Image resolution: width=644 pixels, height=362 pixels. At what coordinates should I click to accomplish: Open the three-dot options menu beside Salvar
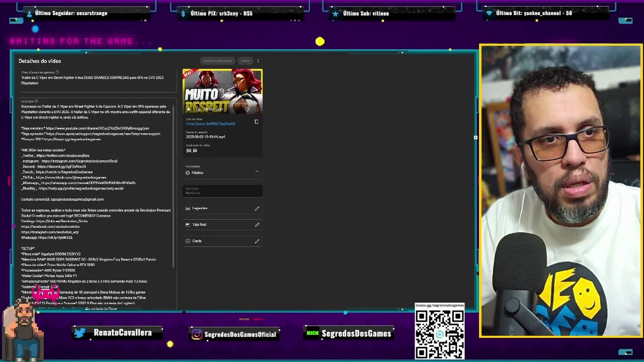pos(258,61)
